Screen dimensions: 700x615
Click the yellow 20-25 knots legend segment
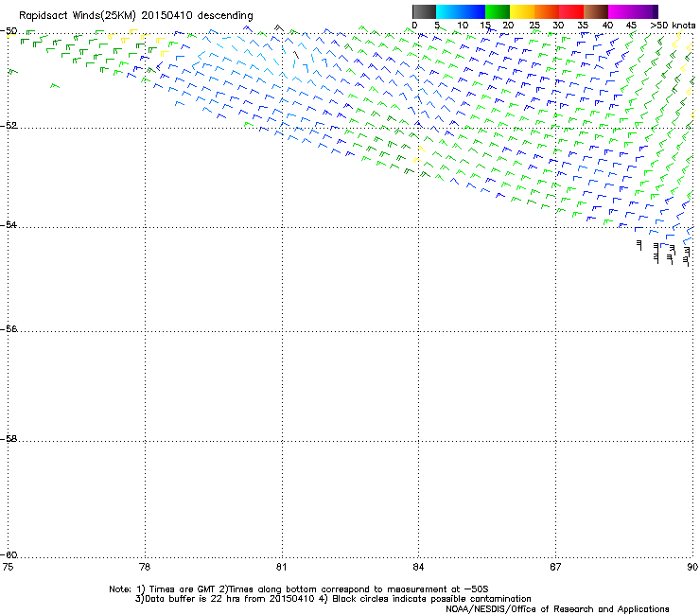coord(522,11)
